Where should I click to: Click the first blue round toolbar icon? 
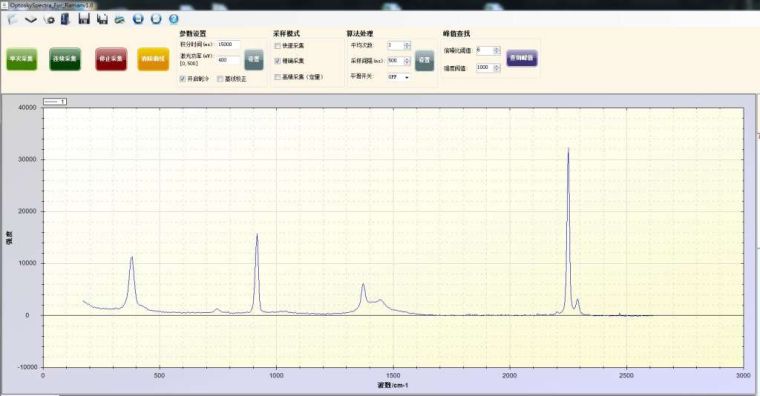pos(138,19)
